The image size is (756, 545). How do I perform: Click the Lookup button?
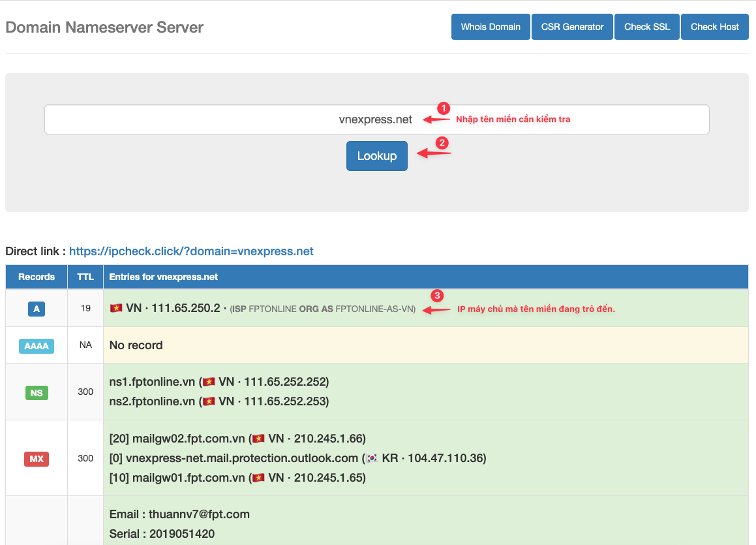click(x=376, y=156)
